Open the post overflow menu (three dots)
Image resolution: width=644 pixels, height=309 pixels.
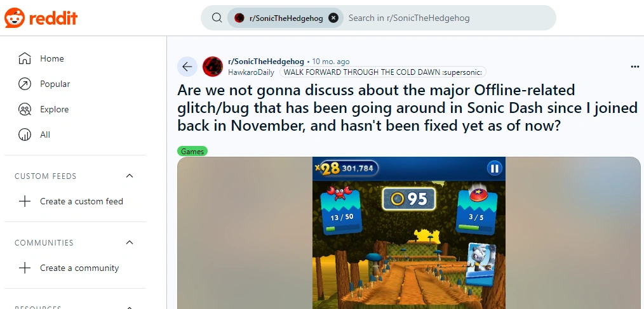pos(634,67)
